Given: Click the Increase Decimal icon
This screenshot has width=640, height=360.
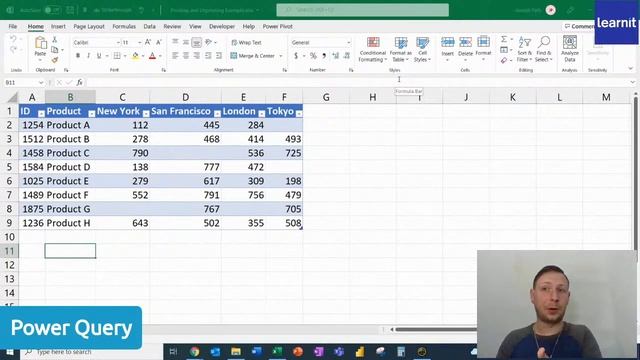Looking at the screenshot, I should [336, 56].
